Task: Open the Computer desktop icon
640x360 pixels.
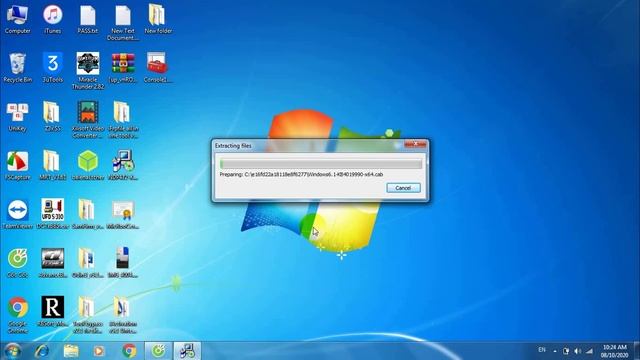Action: point(17,19)
